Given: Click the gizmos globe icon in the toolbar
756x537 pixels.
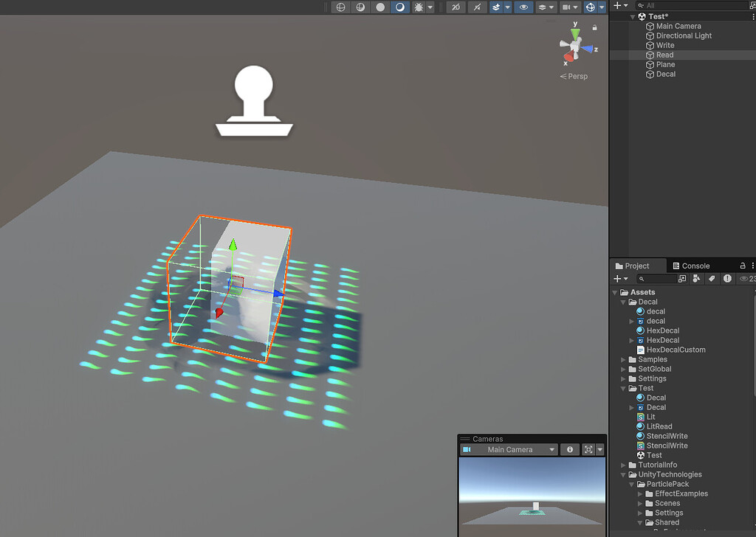Looking at the screenshot, I should pos(591,7).
